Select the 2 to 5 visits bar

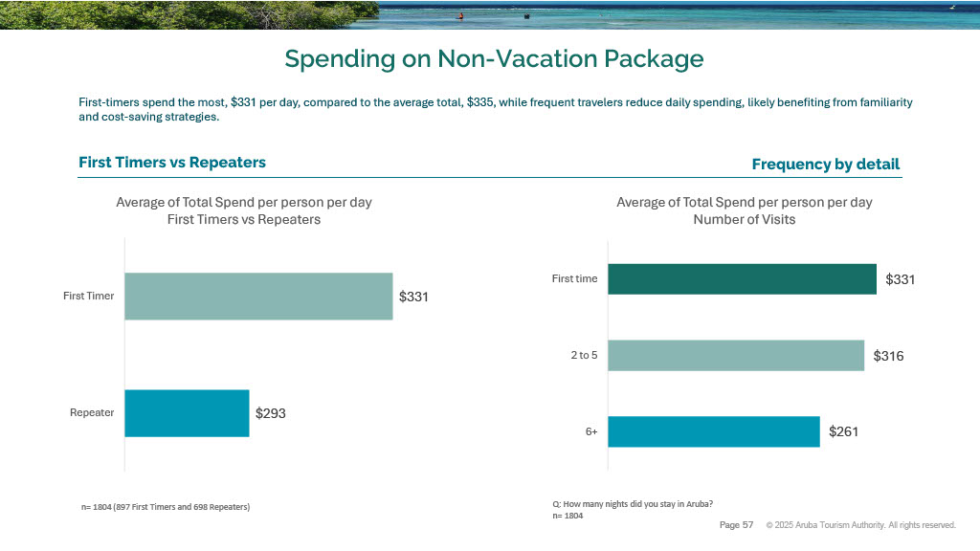[735, 356]
